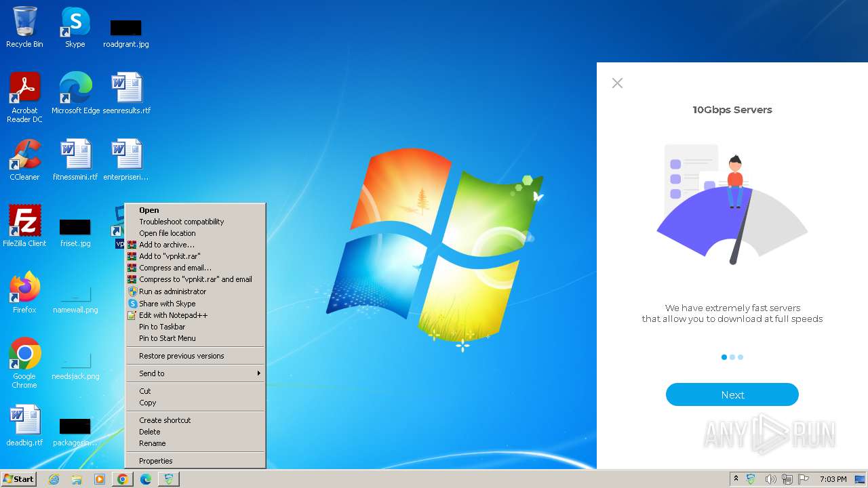Close the VPN onboarding panel
Viewport: 868px width, 488px height.
[x=617, y=83]
